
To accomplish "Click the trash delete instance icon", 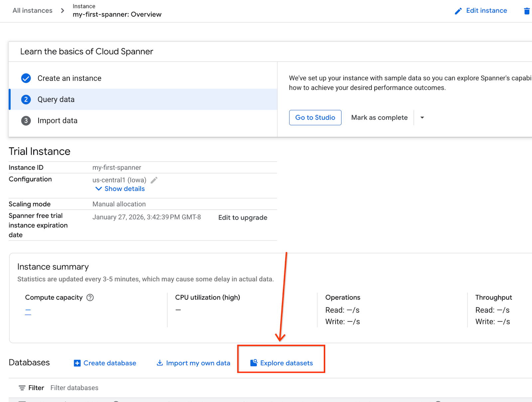I will pyautogui.click(x=527, y=11).
